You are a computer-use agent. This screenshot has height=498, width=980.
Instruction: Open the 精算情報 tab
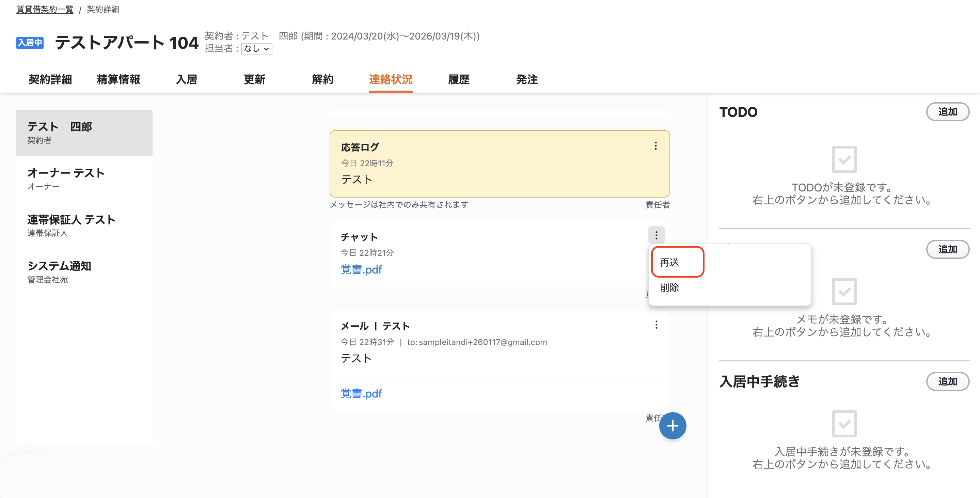coord(118,79)
